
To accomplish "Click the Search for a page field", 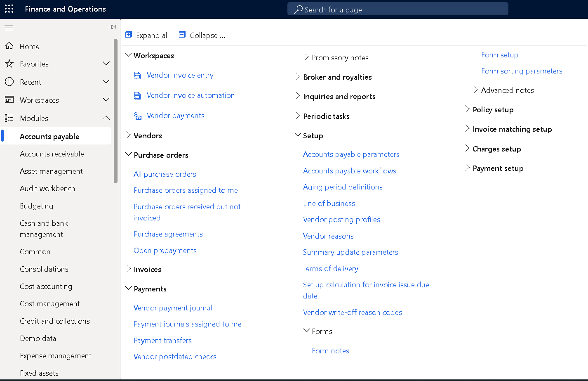I will [397, 9].
